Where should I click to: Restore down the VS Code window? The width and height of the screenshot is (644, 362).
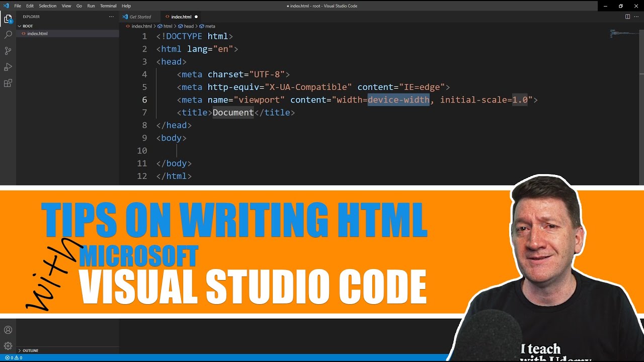pyautogui.click(x=621, y=6)
